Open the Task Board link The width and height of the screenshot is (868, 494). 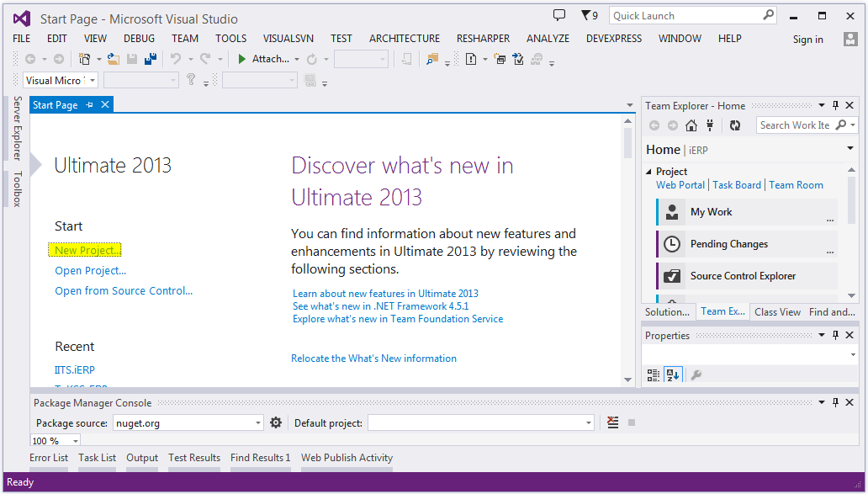737,185
